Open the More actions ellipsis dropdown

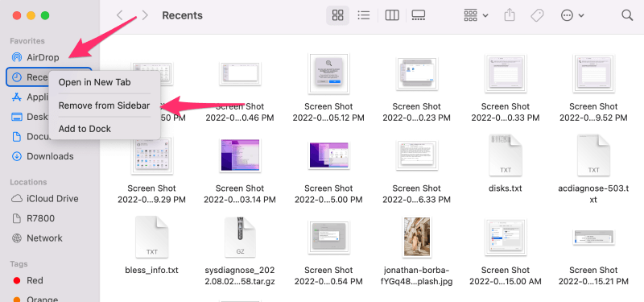572,15
